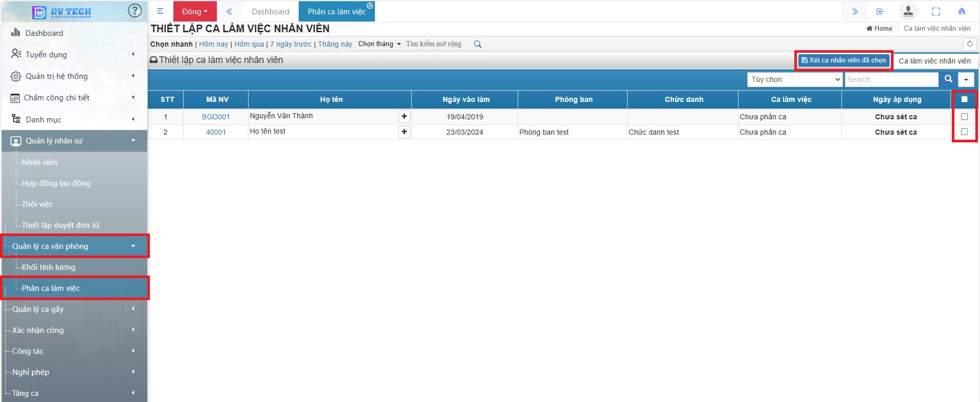980x402 pixels.
Task: Open Khối tính lương in sidebar
Action: coord(49,267)
